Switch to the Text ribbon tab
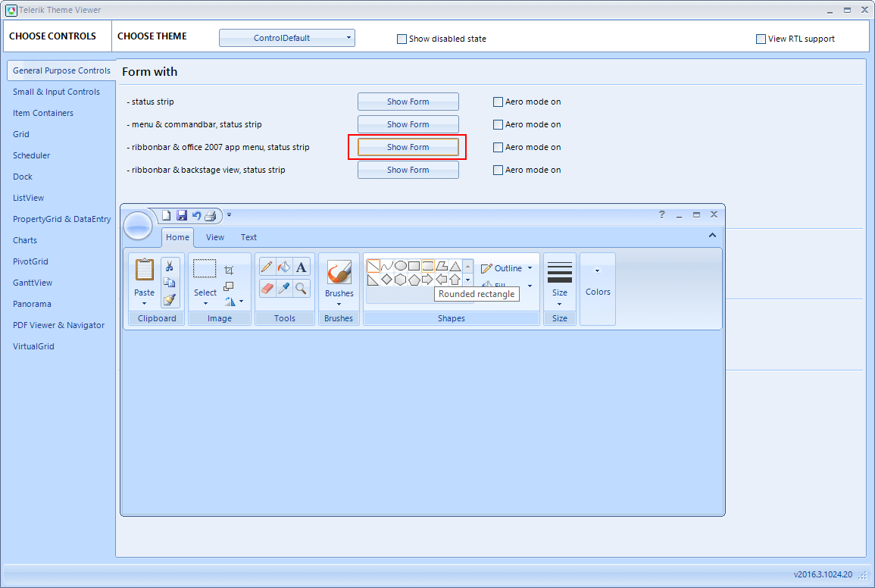 click(249, 237)
